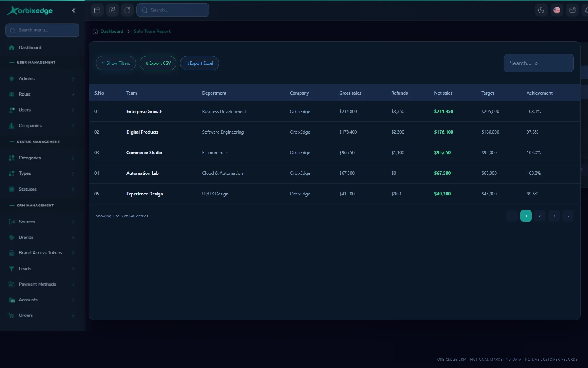Screen dimensions: 588x368
Task: Click the edit note icon in top toolbar
Action: [112, 10]
